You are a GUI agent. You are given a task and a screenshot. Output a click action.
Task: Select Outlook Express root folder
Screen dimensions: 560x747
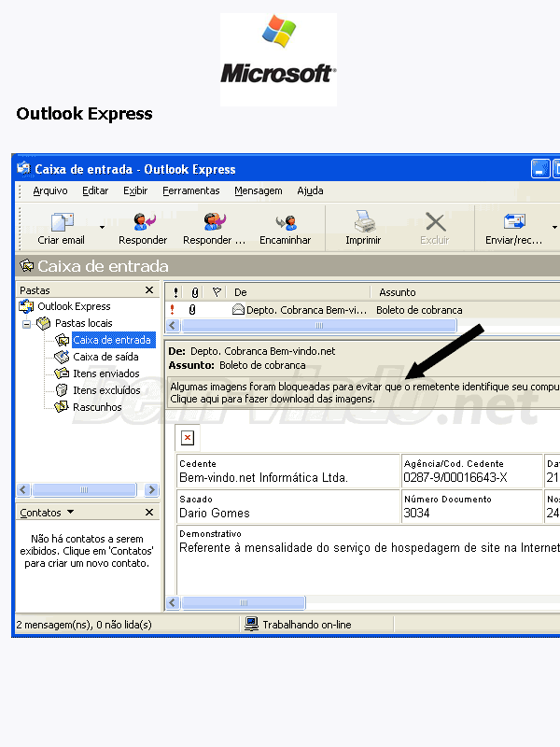click(74, 306)
